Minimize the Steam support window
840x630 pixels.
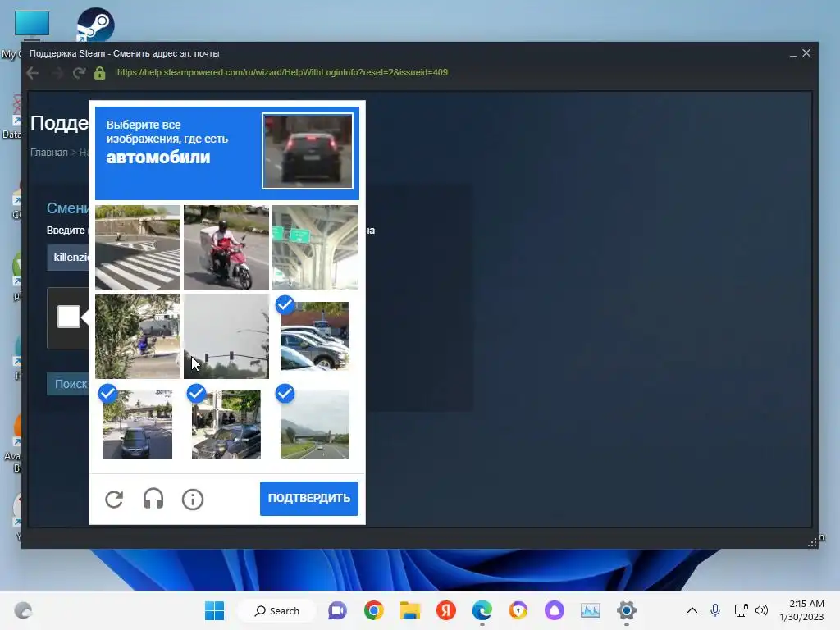(793, 53)
